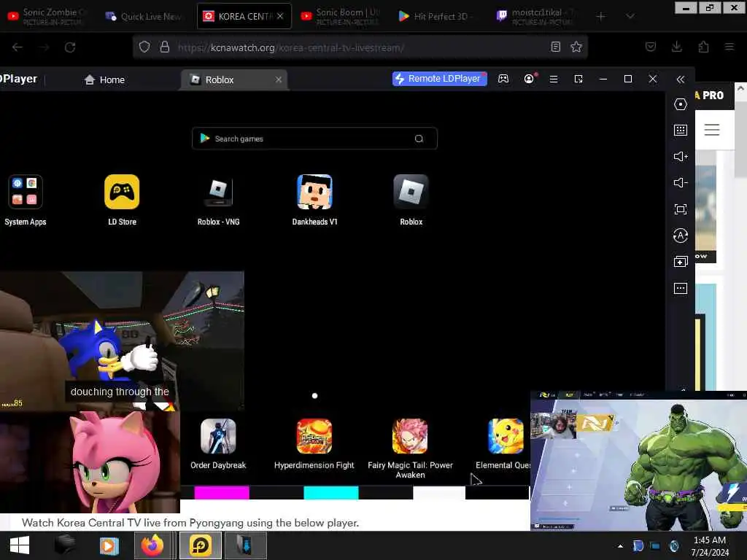747x560 pixels.
Task: Open the Roblox app icon on the home grid
Action: 411,192
